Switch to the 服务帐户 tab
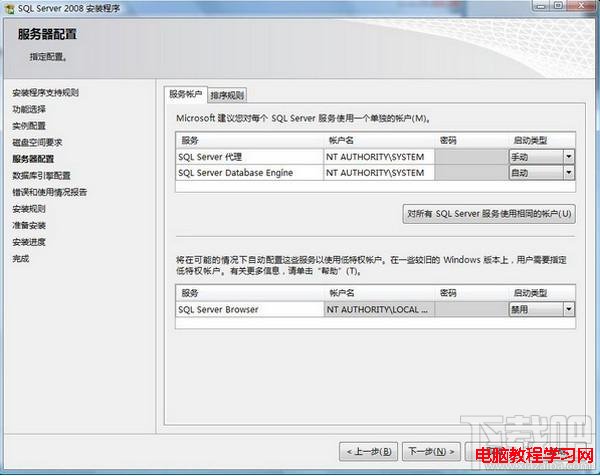 coord(186,94)
